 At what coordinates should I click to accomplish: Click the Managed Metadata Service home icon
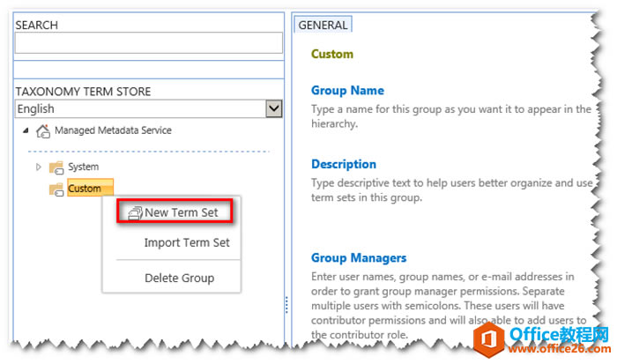point(43,131)
